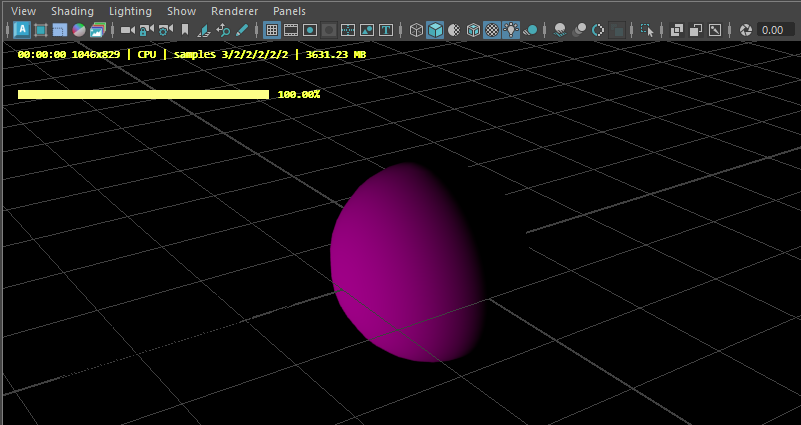Toggle the Textured checkered sphere button
This screenshot has height=425, width=801.
492,30
